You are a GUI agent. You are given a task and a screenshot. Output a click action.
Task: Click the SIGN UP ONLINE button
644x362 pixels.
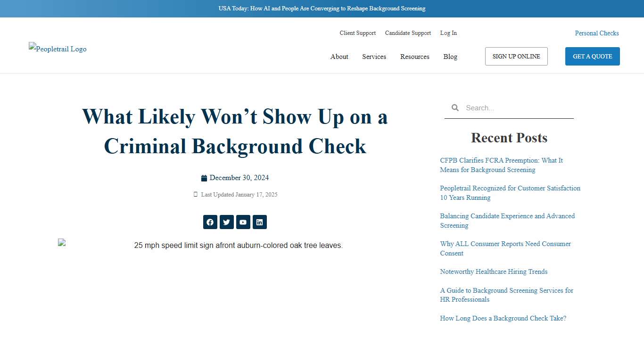tap(516, 56)
